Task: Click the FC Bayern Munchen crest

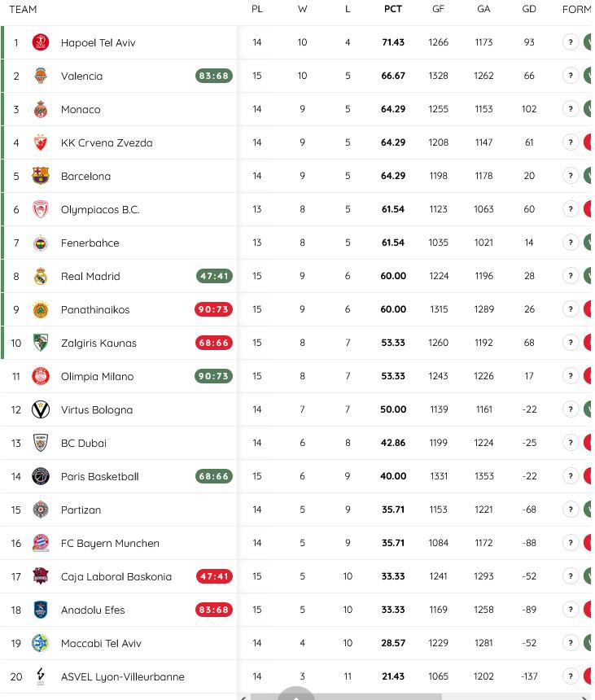Action: (41, 543)
